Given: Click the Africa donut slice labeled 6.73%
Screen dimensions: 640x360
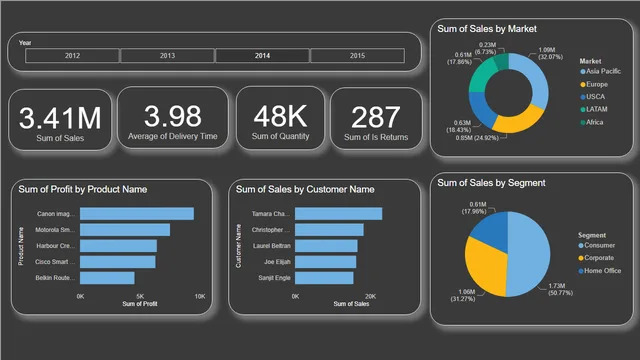Looking at the screenshot, I should tap(502, 61).
